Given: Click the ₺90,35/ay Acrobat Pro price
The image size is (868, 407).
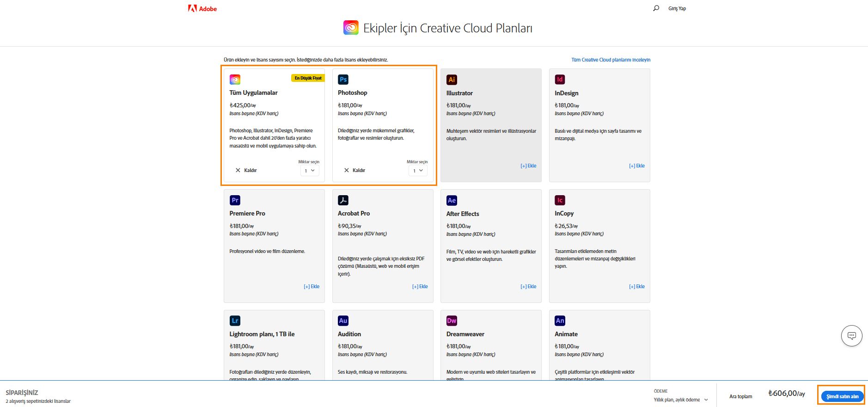Looking at the screenshot, I should (349, 226).
